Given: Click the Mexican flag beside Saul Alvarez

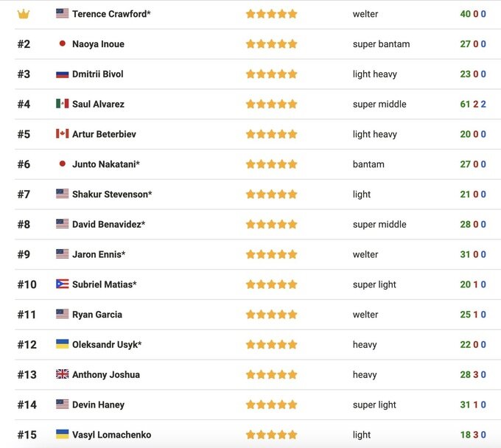Looking at the screenshot, I should click(x=63, y=104).
